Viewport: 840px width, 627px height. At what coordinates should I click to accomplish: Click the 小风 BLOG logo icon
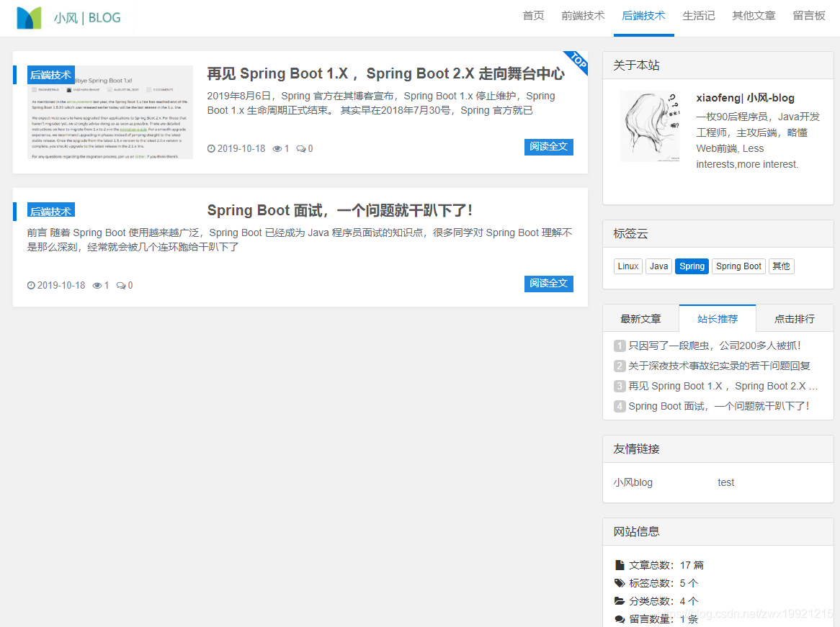29,16
